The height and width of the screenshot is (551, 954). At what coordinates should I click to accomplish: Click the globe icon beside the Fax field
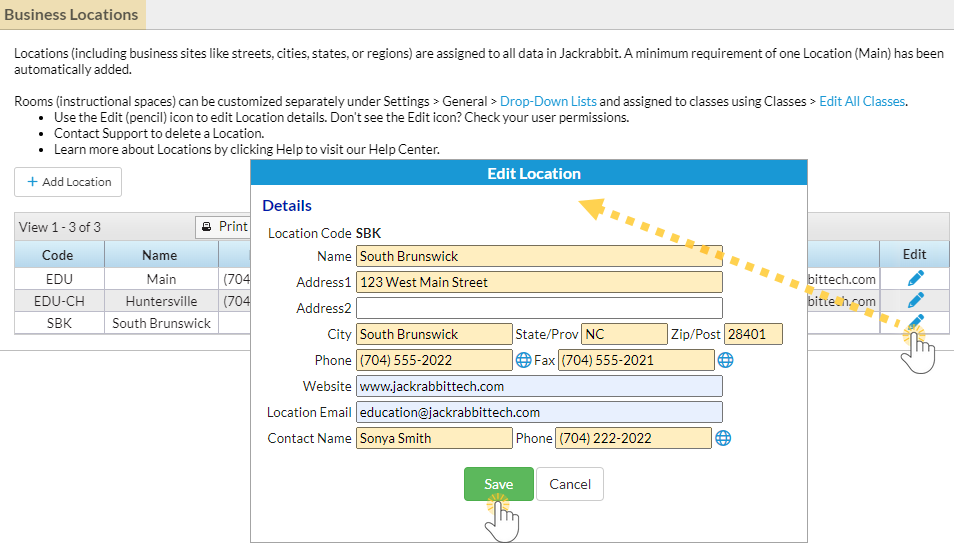[725, 360]
